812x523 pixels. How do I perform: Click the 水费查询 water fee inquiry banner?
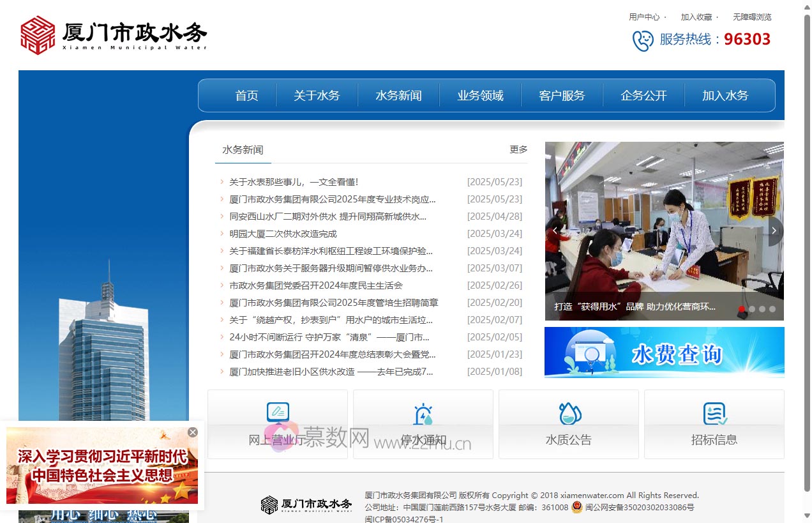click(x=664, y=352)
